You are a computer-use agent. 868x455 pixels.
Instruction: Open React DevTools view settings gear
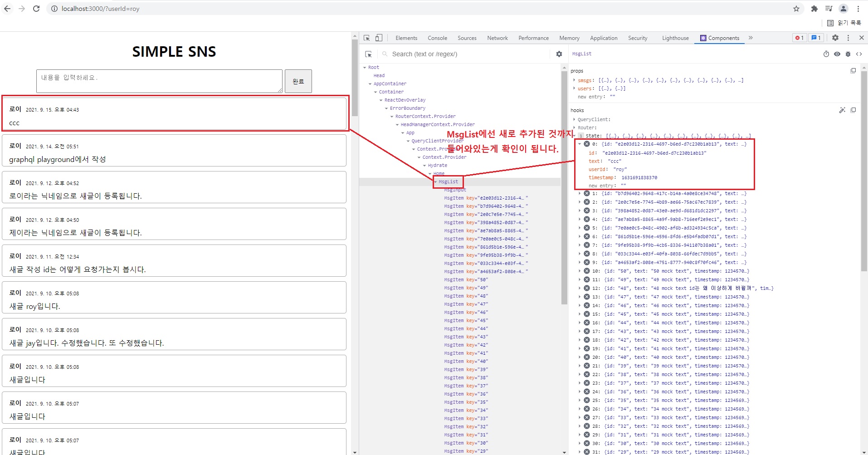click(559, 54)
